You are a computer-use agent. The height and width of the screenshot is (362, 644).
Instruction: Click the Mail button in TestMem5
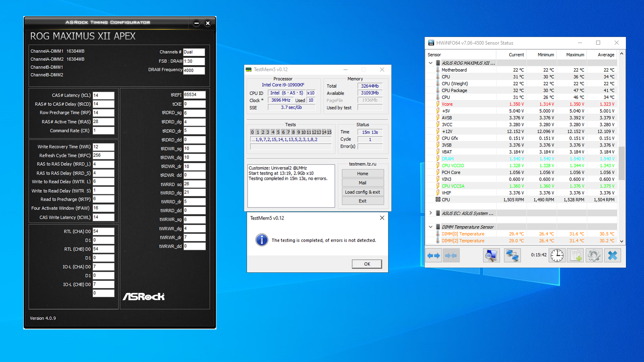(363, 183)
